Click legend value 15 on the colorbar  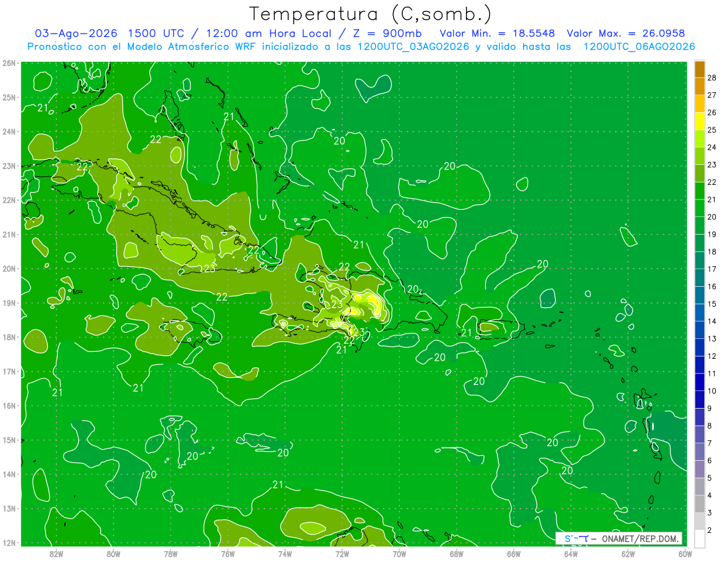click(713, 304)
